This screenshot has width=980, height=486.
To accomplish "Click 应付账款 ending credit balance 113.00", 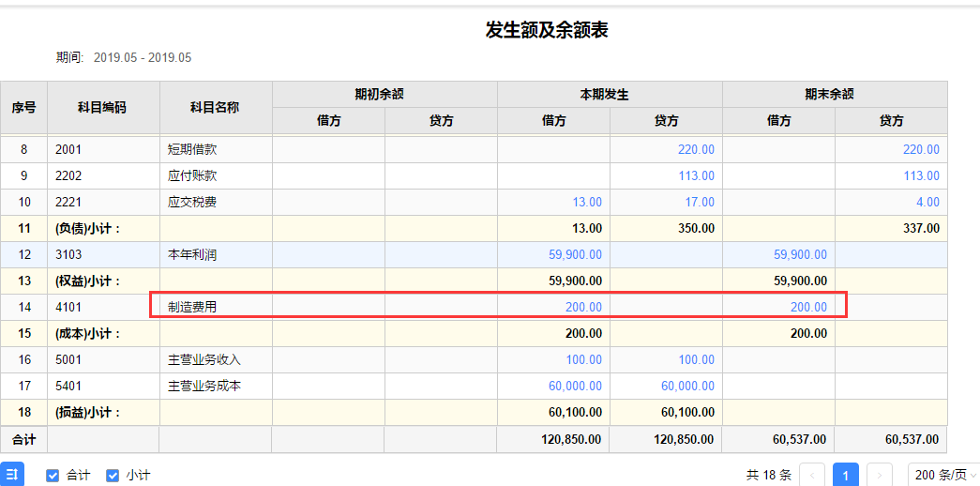I will (x=921, y=175).
